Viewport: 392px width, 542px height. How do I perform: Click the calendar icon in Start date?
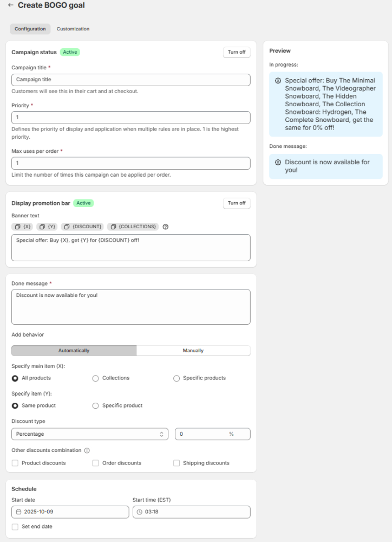[x=18, y=512]
